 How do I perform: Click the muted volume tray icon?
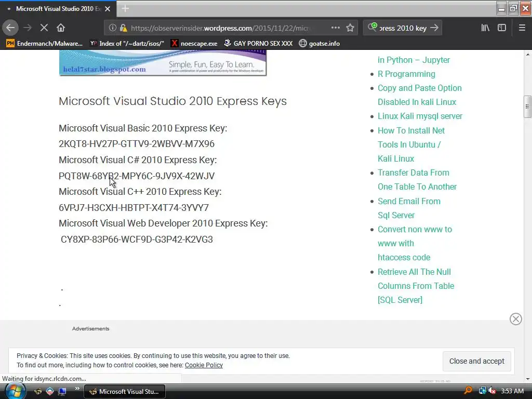tap(492, 391)
